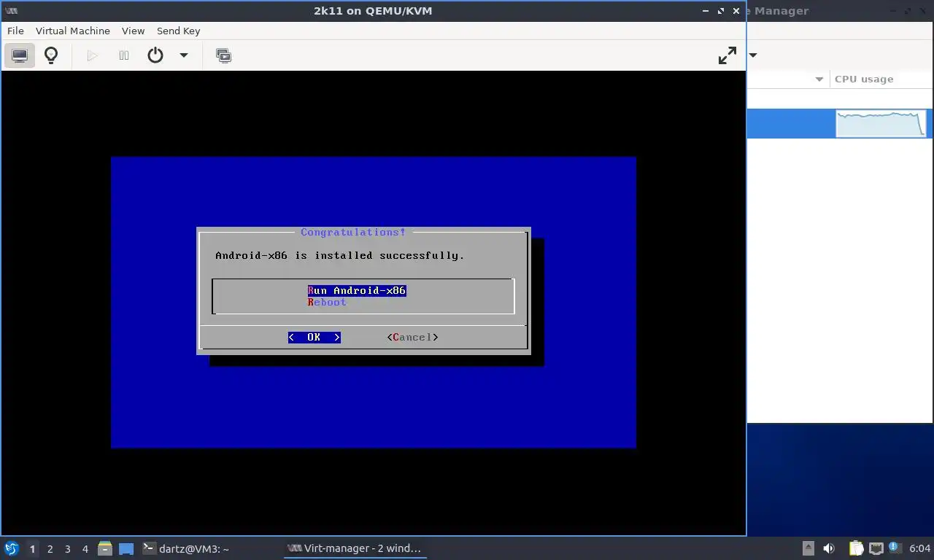Show virtual hardware details (lightbulb icon)
The image size is (934, 560).
(51, 55)
